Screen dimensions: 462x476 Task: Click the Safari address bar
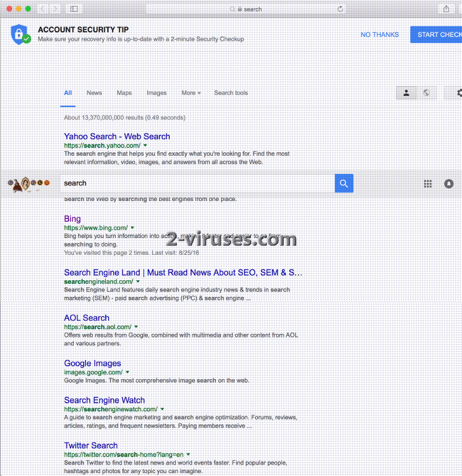tap(246, 9)
